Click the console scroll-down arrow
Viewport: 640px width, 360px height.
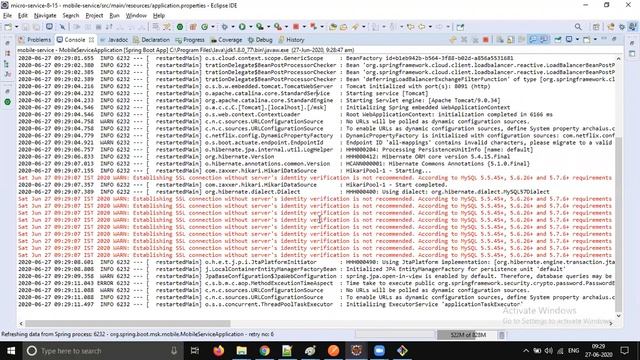pos(619,316)
